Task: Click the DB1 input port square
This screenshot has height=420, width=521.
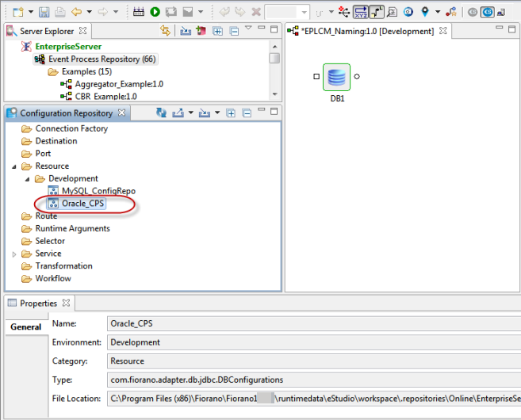Action: 316,76
